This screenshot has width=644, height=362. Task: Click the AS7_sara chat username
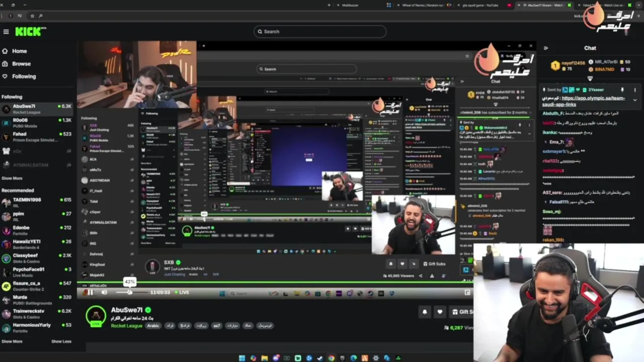pos(553,193)
